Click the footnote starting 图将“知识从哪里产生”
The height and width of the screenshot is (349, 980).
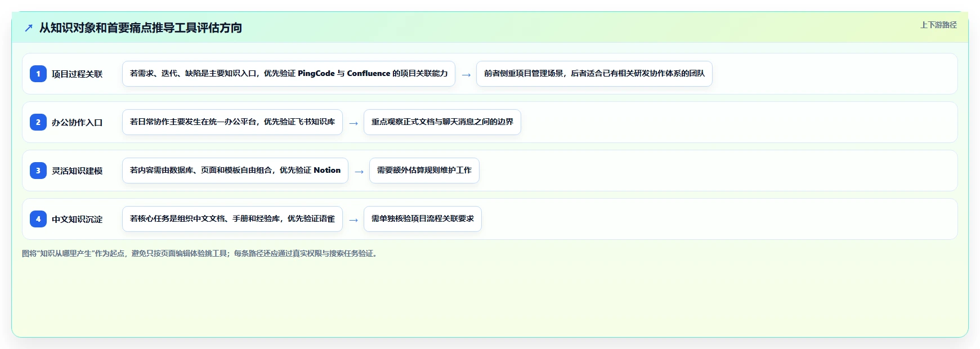201,253
